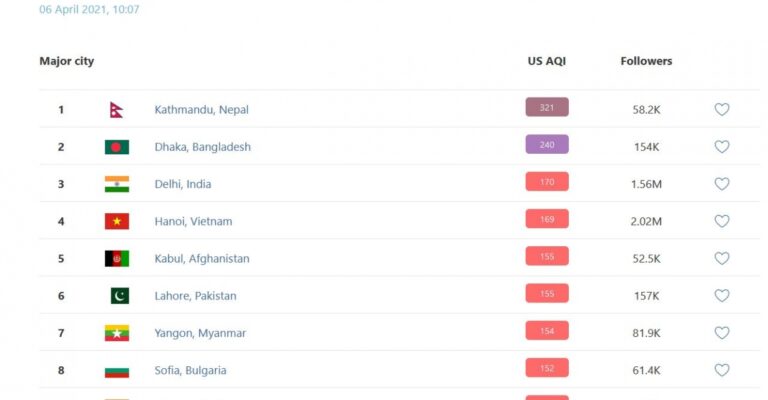This screenshot has width=768, height=400.
Task: Click the heart icon for Sofia, Bulgaria
Action: pos(721,370)
